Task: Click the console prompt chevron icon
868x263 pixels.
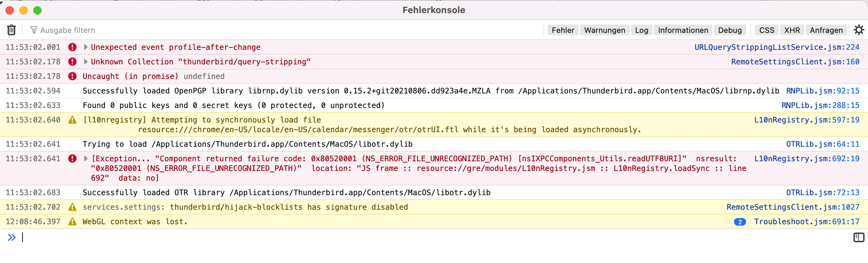Action: (12, 237)
